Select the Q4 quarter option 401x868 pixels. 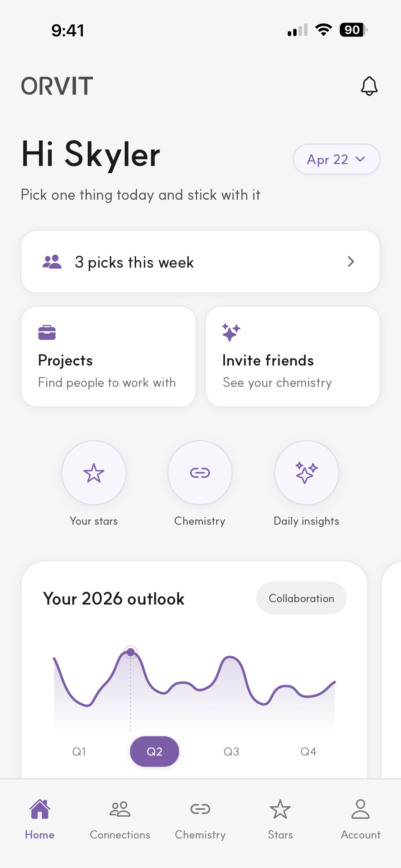[308, 751]
